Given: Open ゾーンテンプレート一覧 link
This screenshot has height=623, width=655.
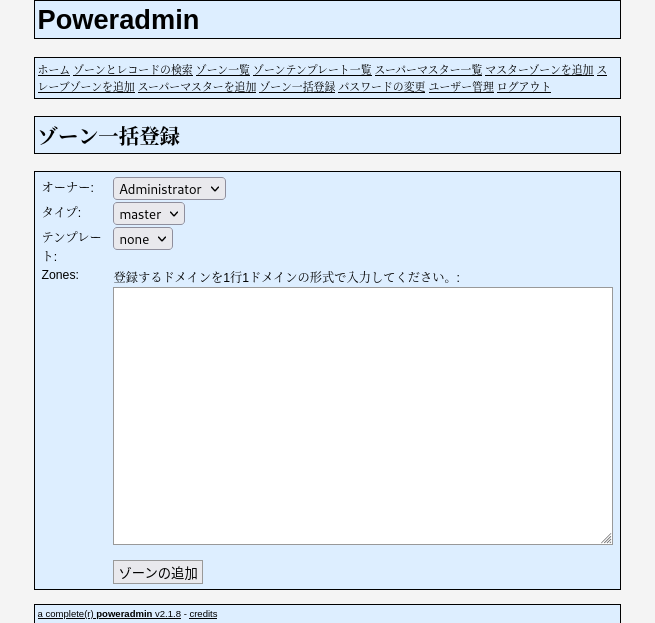Looking at the screenshot, I should click(x=312, y=69).
